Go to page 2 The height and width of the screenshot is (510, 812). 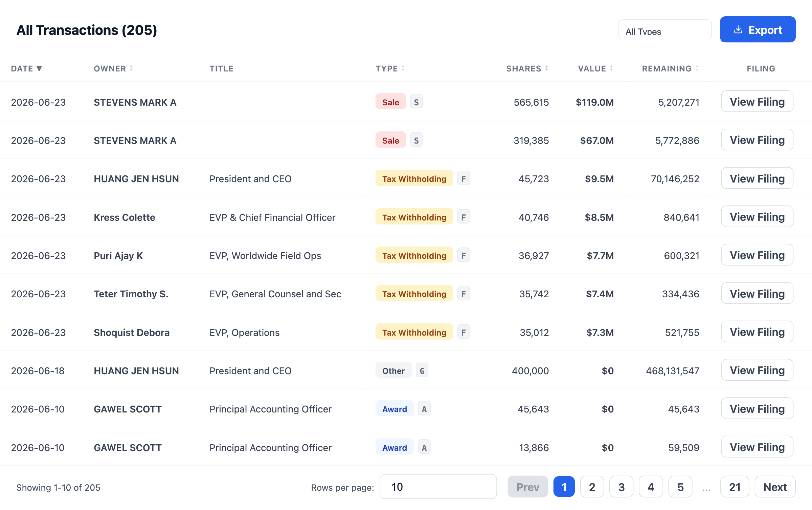pyautogui.click(x=592, y=487)
